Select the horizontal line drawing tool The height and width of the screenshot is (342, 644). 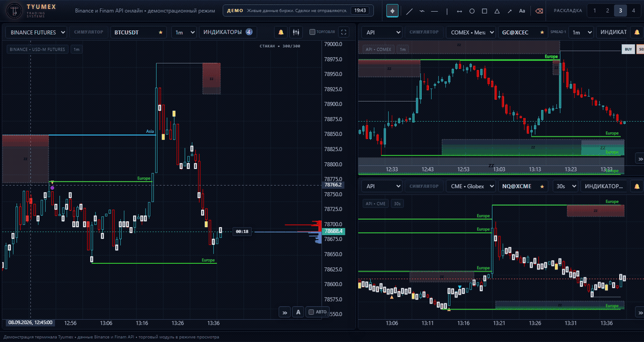(434, 11)
